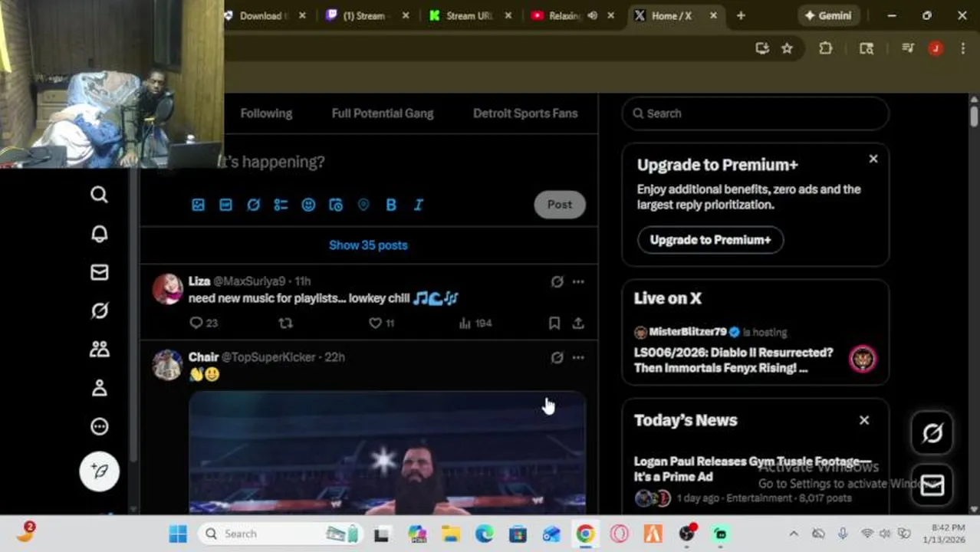Viewport: 980px width, 552px height.
Task: Open a new browser tab
Action: click(x=741, y=15)
